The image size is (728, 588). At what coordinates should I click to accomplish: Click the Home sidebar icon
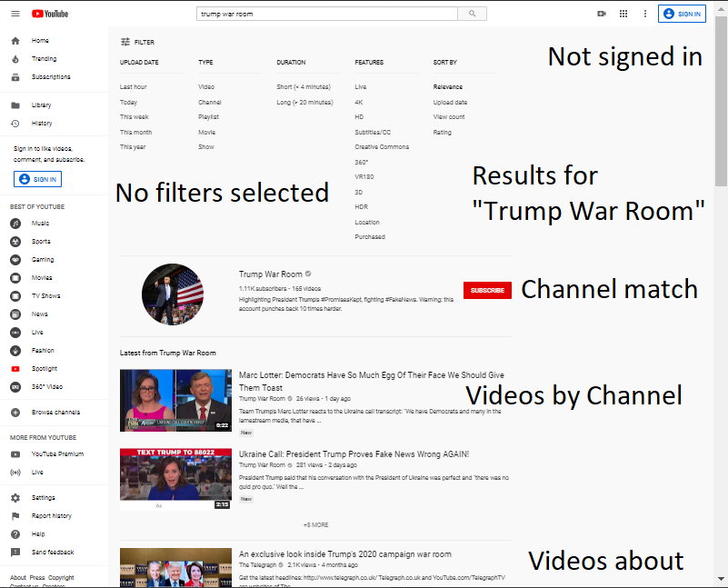[x=15, y=41]
